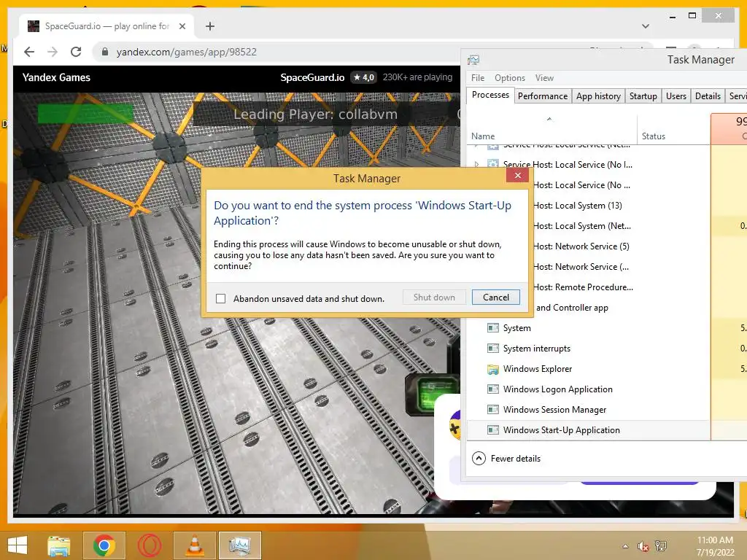The image size is (747, 560).
Task: Switch to the Startup tab
Action: [x=643, y=96]
